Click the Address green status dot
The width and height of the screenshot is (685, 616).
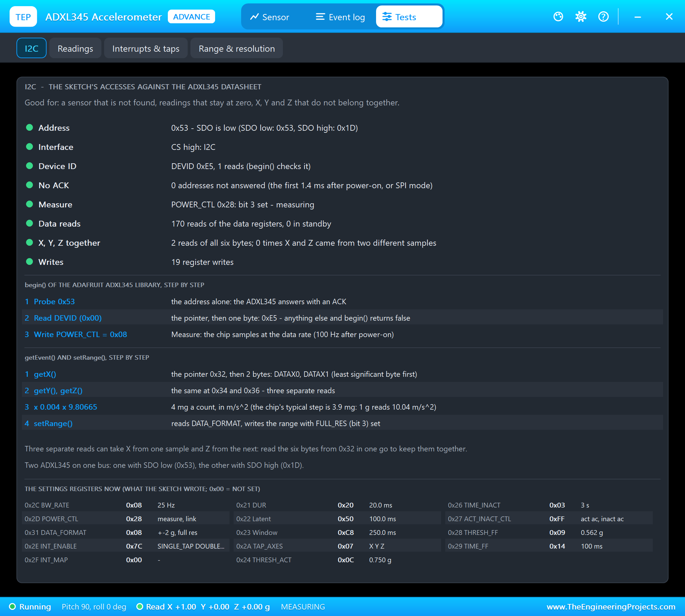[29, 128]
